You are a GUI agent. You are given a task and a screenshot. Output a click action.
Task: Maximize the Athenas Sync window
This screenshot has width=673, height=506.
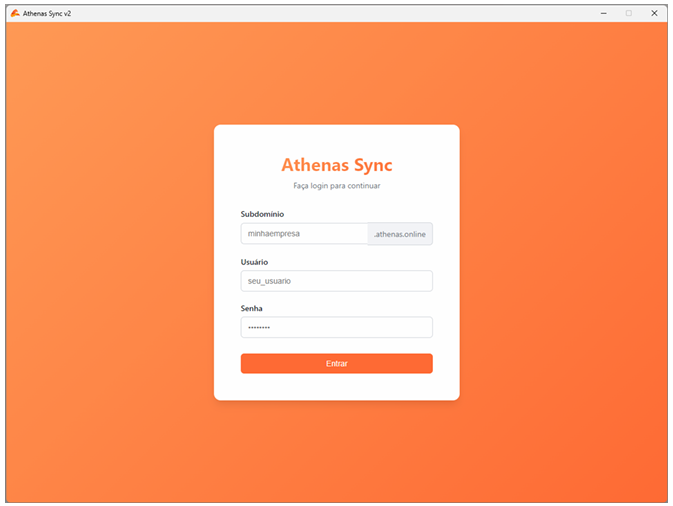click(x=629, y=13)
